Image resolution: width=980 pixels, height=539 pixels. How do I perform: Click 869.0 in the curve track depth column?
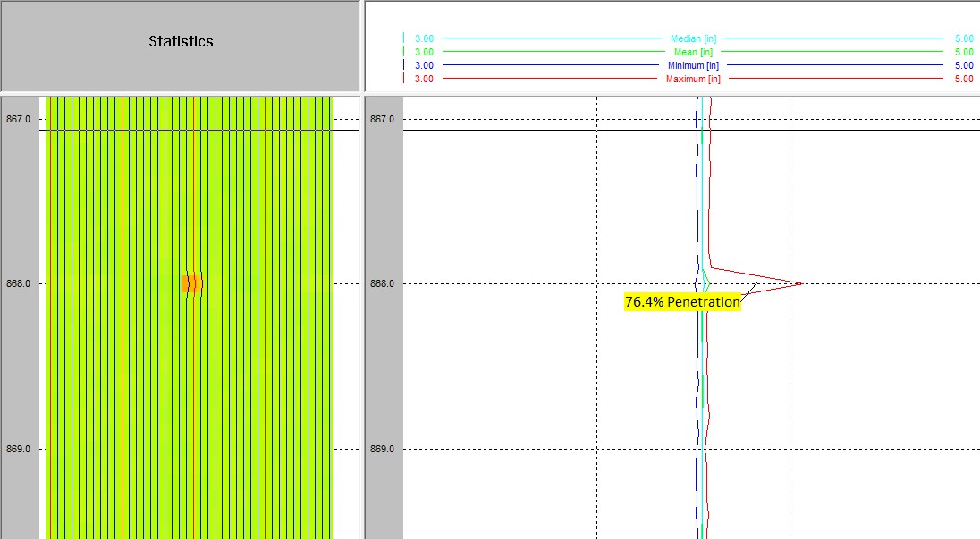tap(383, 449)
